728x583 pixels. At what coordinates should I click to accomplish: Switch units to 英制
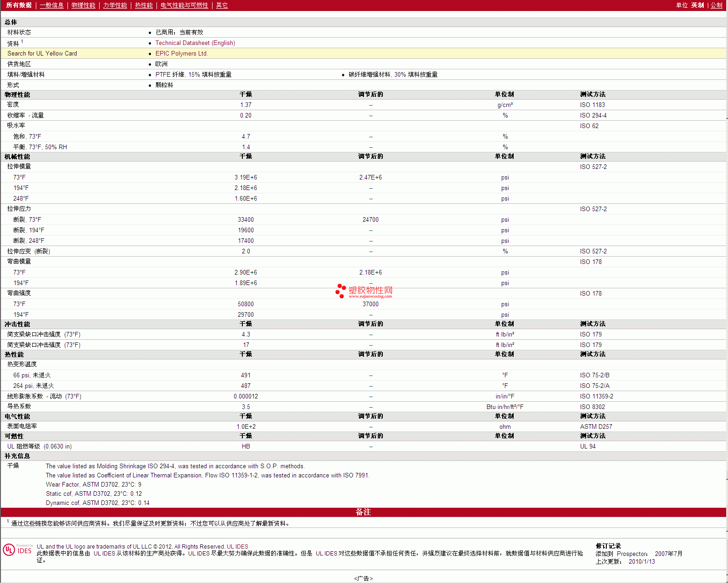click(697, 6)
